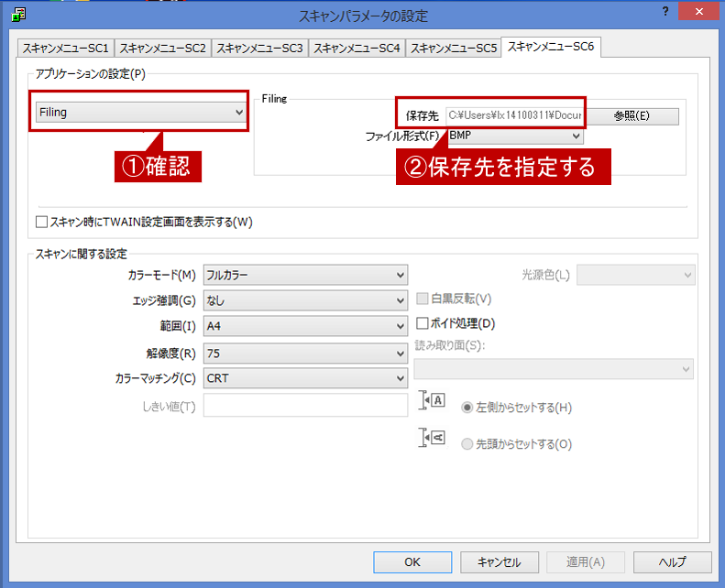Click the left-side set orientation icon

(x=432, y=402)
